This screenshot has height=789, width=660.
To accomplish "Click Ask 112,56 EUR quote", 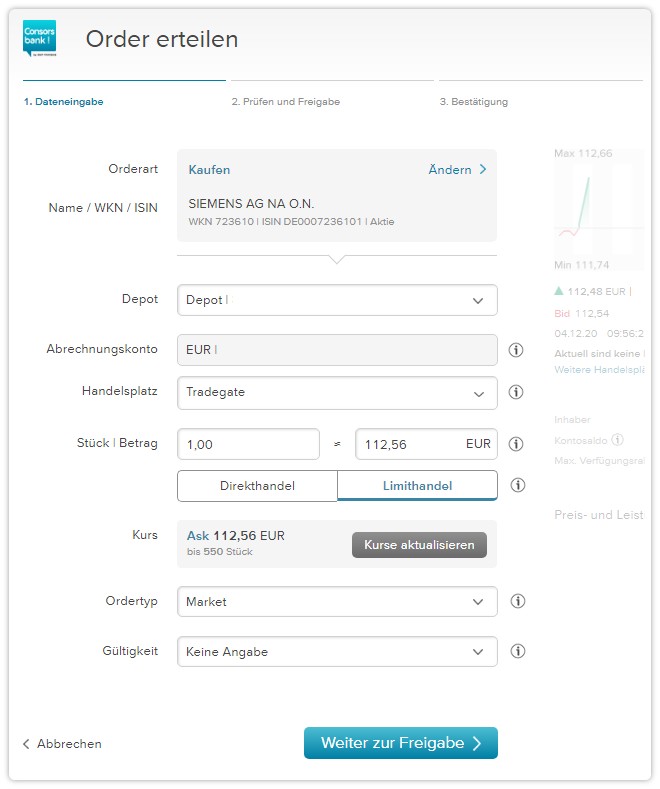I will 235,536.
